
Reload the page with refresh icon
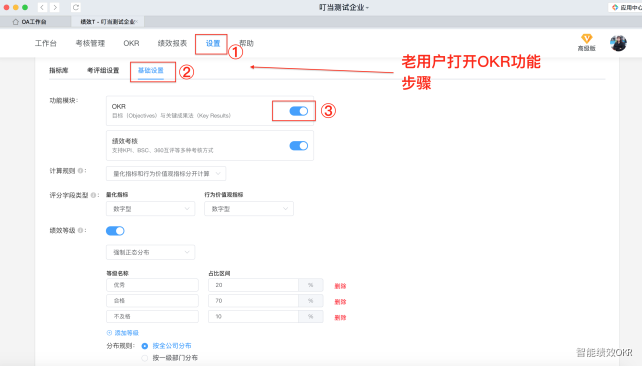76,7
